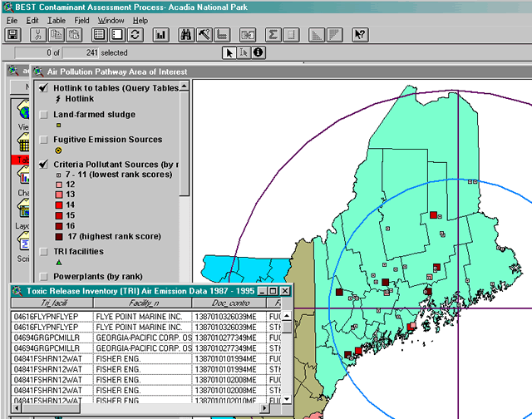The width and height of the screenshot is (532, 419).
Task: Select Tables icon in project window
Action: pyautogui.click(x=23, y=142)
